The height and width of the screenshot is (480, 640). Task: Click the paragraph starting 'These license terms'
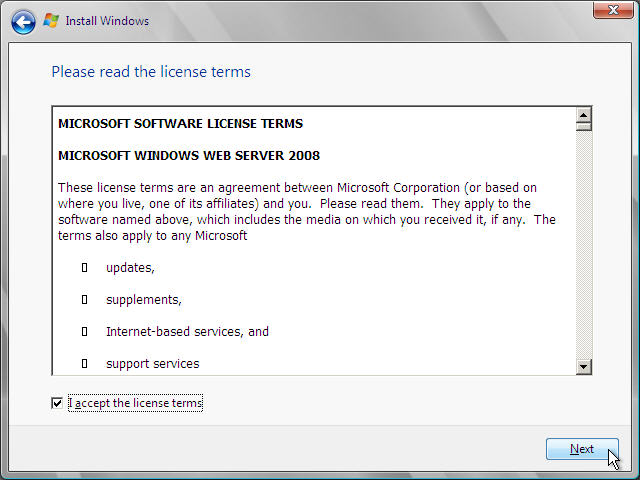[x=307, y=212]
